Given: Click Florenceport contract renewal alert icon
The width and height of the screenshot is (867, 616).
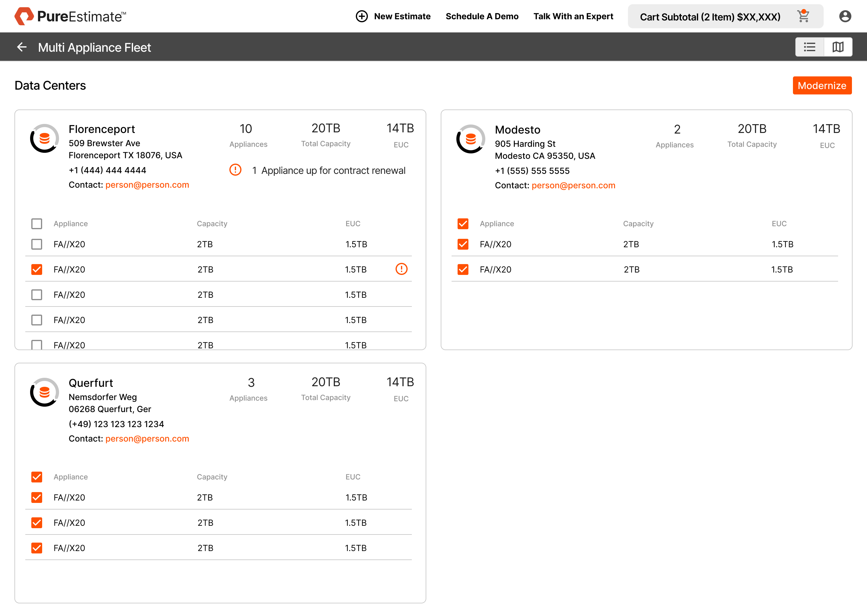Looking at the screenshot, I should pos(235,170).
